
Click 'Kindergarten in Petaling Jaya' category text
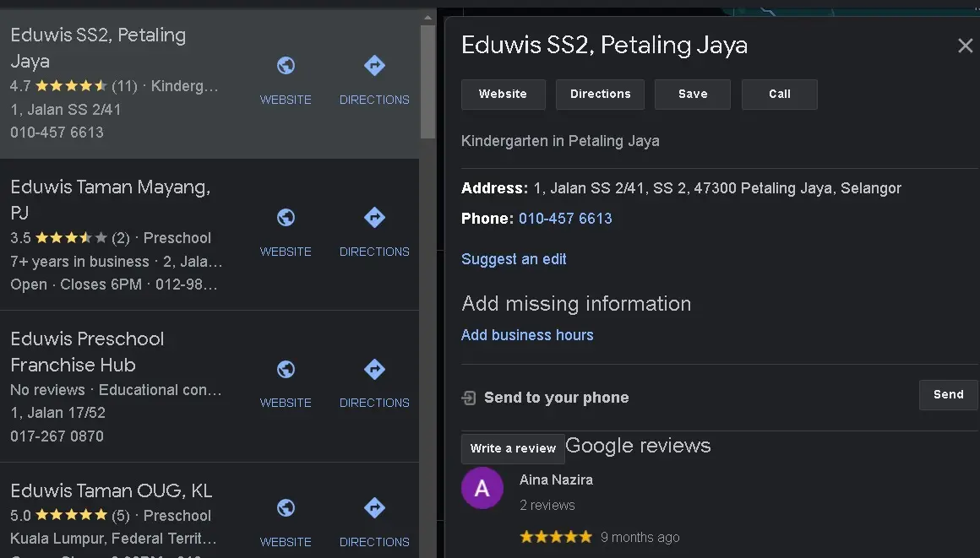point(560,141)
